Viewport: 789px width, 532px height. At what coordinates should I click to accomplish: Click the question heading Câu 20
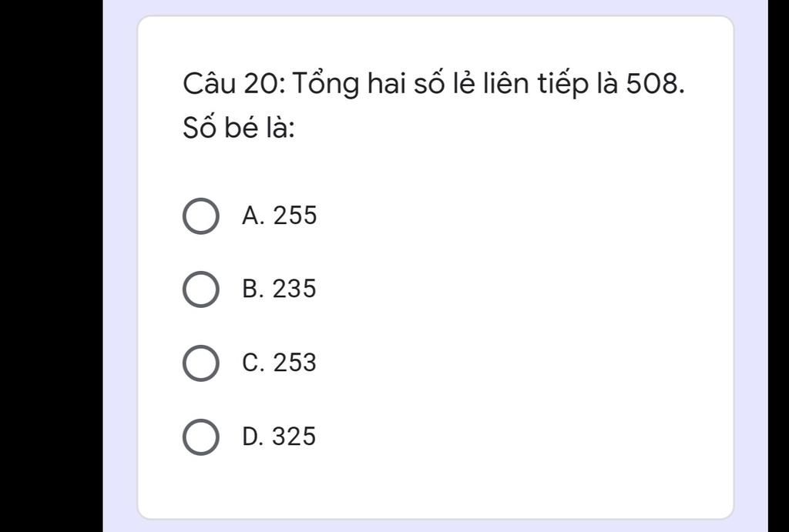(234, 83)
